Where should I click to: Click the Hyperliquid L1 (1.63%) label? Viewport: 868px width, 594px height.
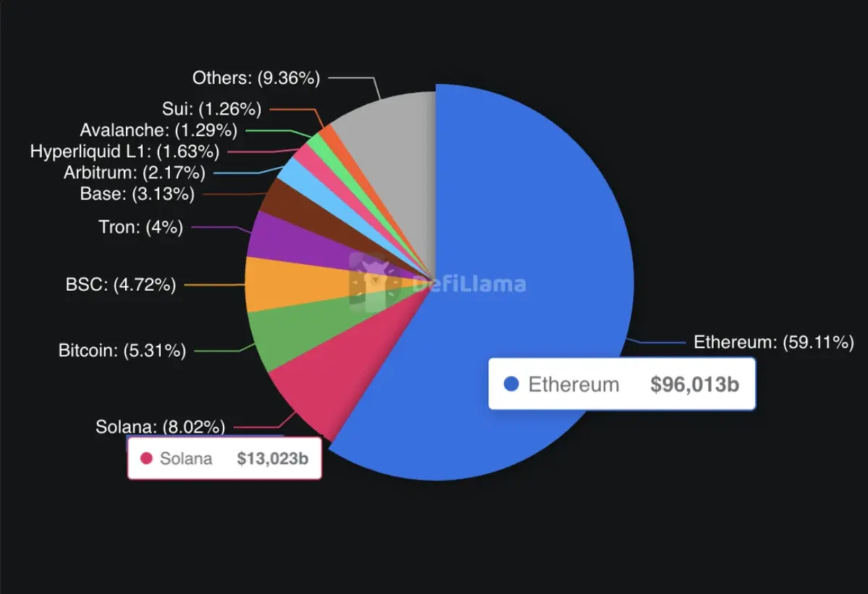coord(124,152)
